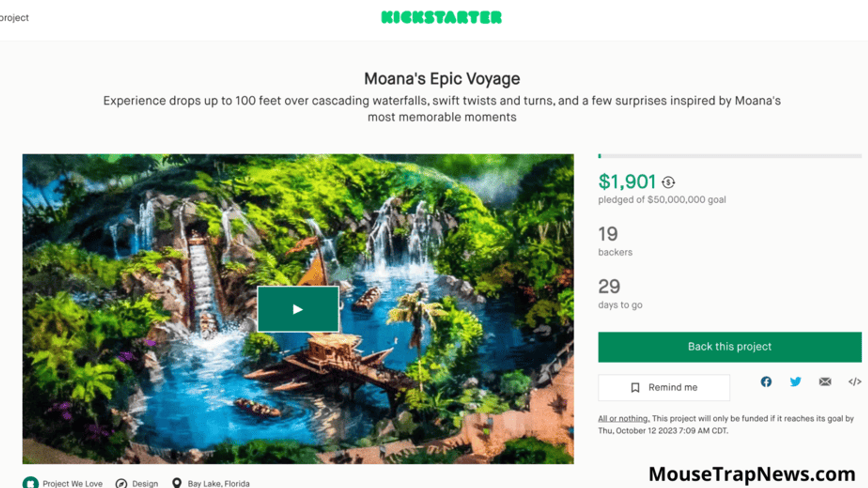Click the Moana attraction concept art thumbnail
The width and height of the screenshot is (868, 488).
298,309
